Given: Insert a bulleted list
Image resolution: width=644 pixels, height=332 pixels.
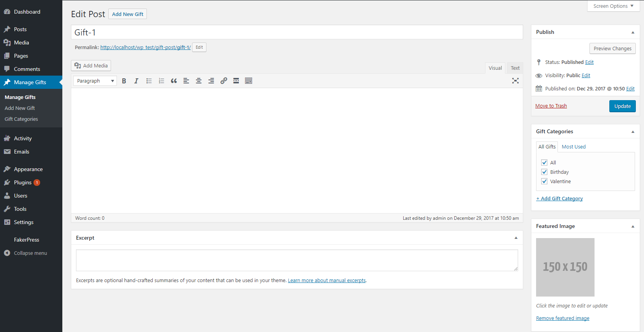Looking at the screenshot, I should click(x=149, y=81).
